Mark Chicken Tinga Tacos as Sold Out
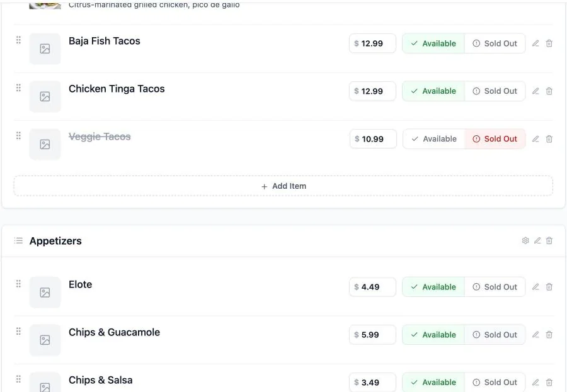567x392 pixels. pos(495,91)
